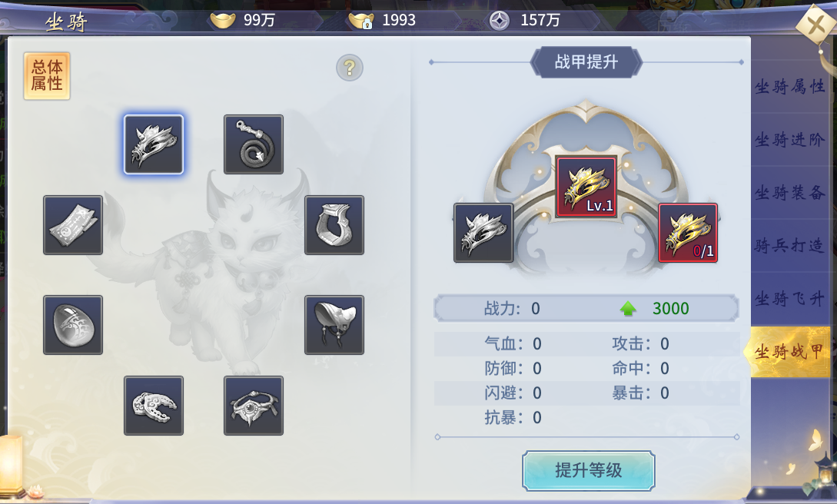Select the saddle armor slot

coord(334,325)
